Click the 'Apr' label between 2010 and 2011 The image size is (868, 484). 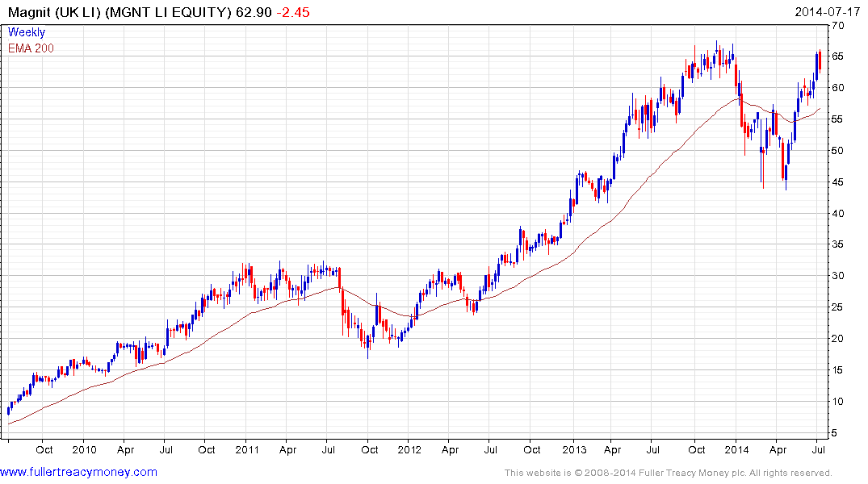(x=125, y=449)
